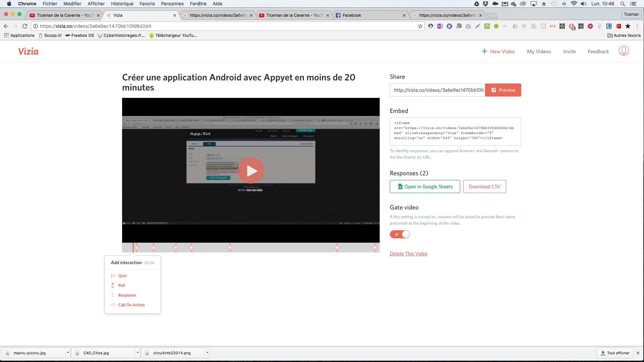Screen dimensions: 644x362
Task: Close the downloads bar
Action: (638, 353)
